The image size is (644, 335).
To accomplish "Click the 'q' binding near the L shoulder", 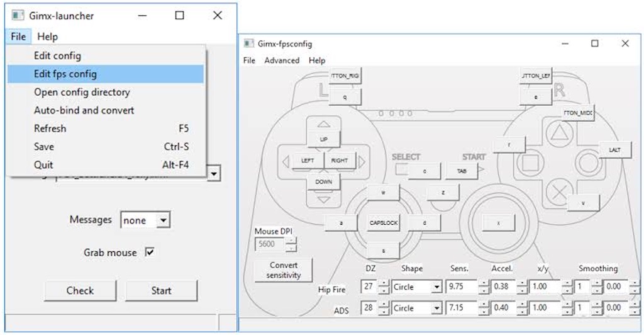I will [345, 98].
